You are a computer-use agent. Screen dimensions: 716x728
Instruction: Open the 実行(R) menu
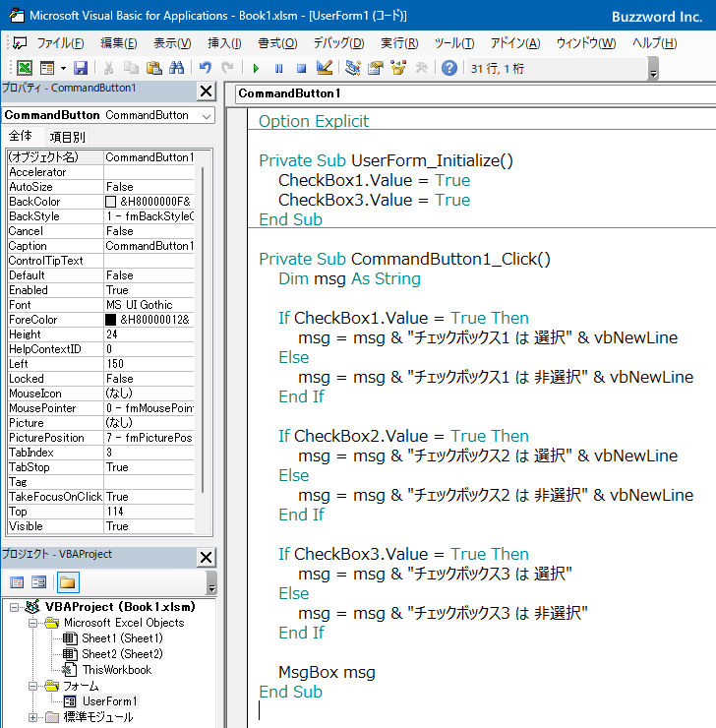[x=399, y=43]
